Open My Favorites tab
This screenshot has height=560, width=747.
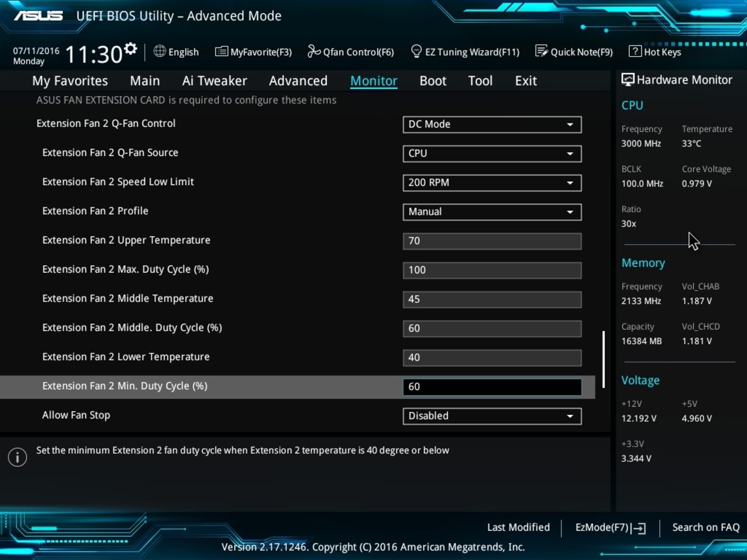[x=70, y=81]
